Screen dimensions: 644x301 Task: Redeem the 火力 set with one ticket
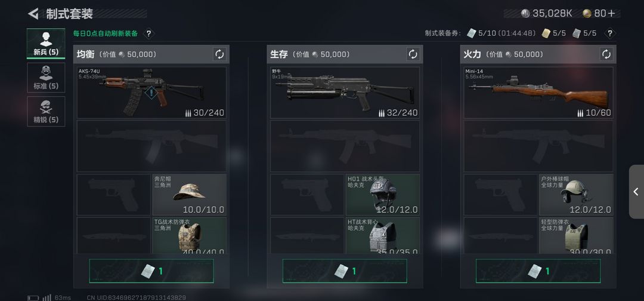click(538, 271)
